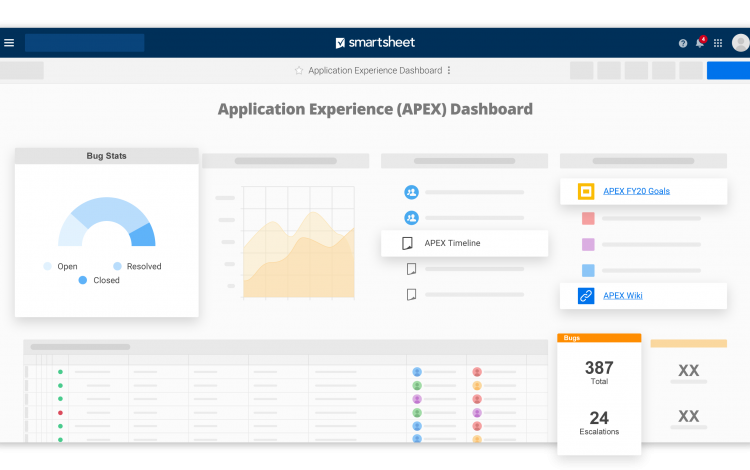Click the APEX Timeline sheet icon

click(x=407, y=243)
